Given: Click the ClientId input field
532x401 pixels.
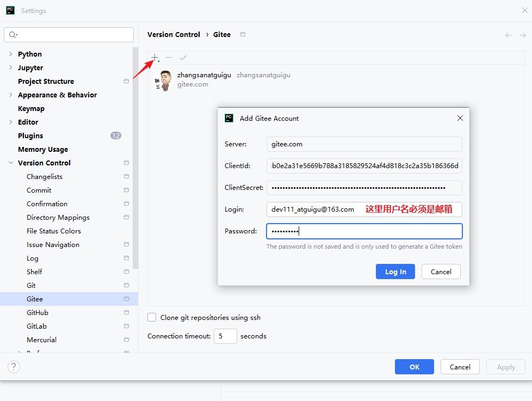Looking at the screenshot, I should point(364,166).
